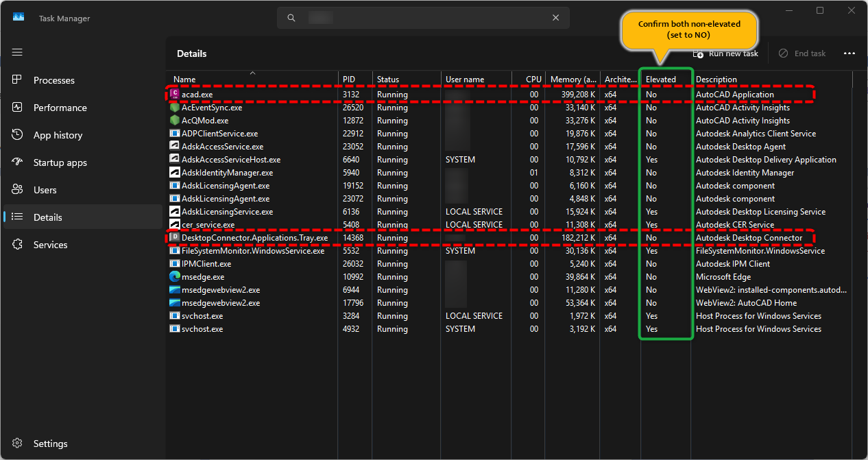Clear the search box with the X
This screenshot has height=460, width=868.
[x=555, y=18]
